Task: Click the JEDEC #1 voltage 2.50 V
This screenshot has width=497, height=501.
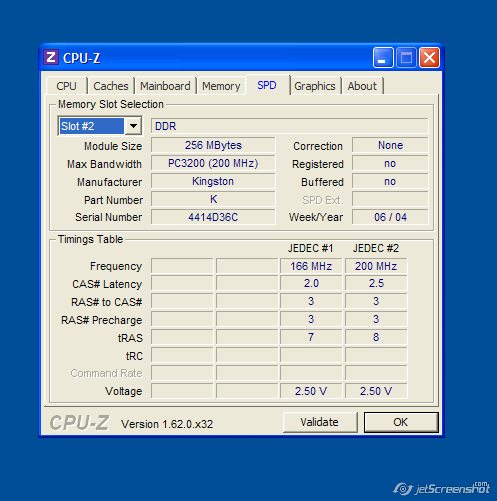Action: (311, 391)
